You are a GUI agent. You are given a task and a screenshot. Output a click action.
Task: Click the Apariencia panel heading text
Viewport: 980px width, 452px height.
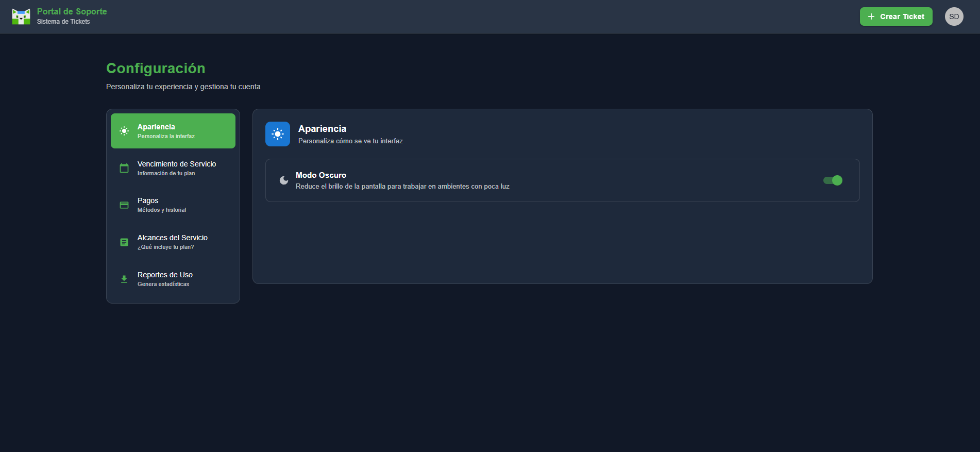pos(323,129)
